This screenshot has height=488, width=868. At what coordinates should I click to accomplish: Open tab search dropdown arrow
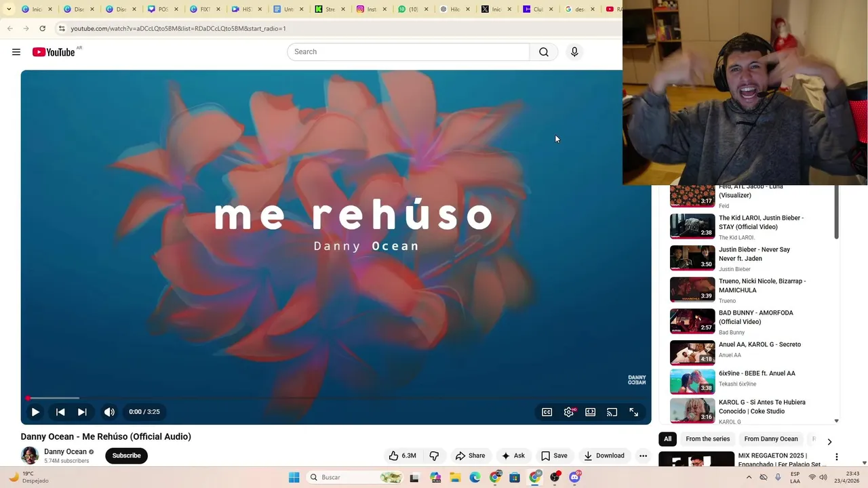8,9
